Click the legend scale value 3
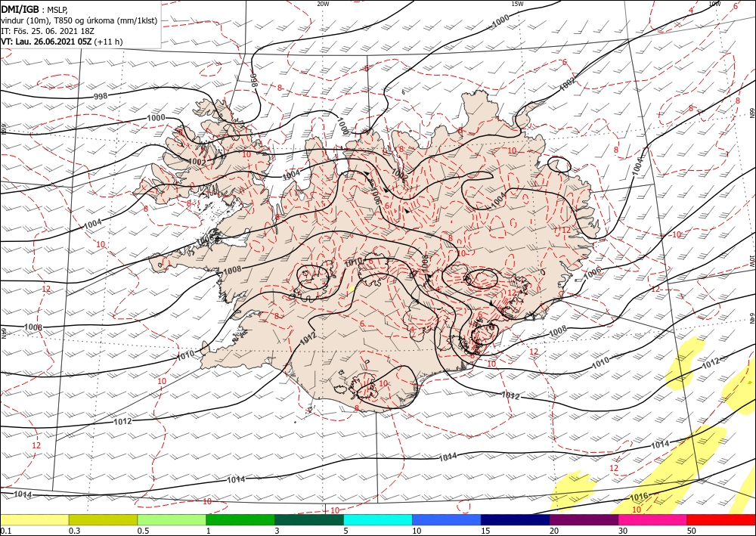Viewport: 756px width, 536px height. (x=277, y=531)
